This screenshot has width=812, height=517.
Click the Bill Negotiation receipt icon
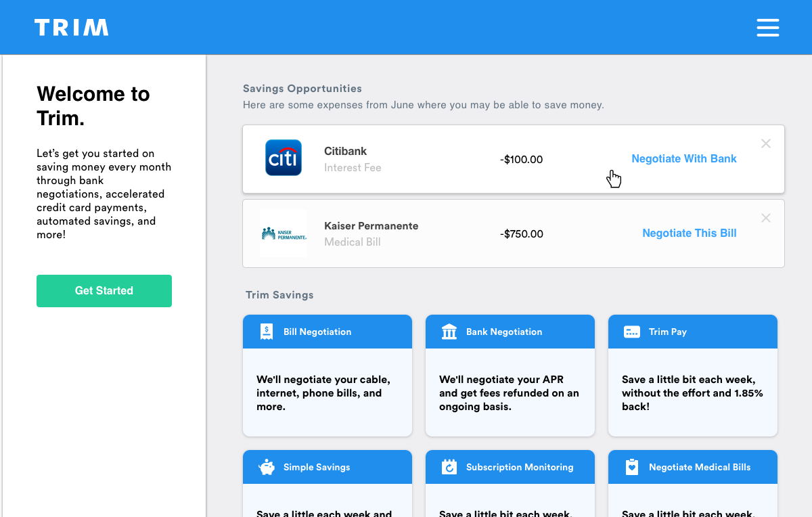coord(267,332)
